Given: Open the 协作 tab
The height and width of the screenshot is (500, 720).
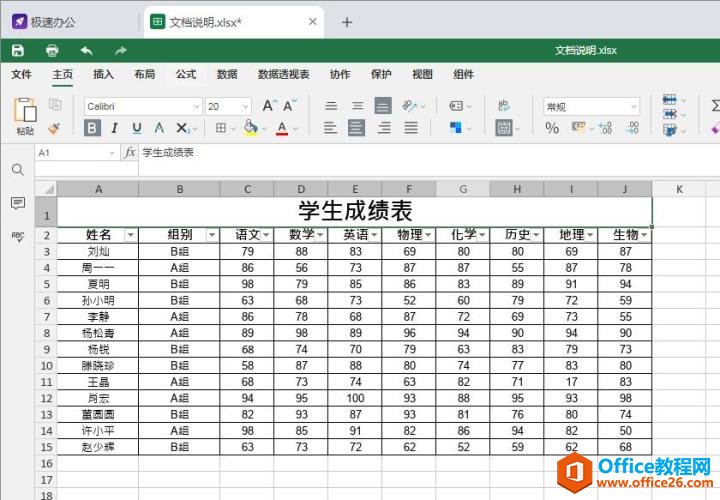Looking at the screenshot, I should [340, 74].
